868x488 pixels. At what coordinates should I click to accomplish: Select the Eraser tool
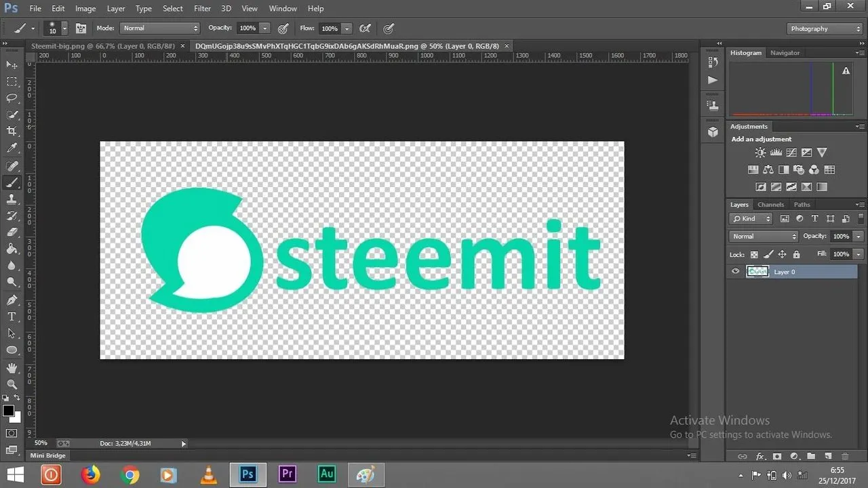pos(12,232)
